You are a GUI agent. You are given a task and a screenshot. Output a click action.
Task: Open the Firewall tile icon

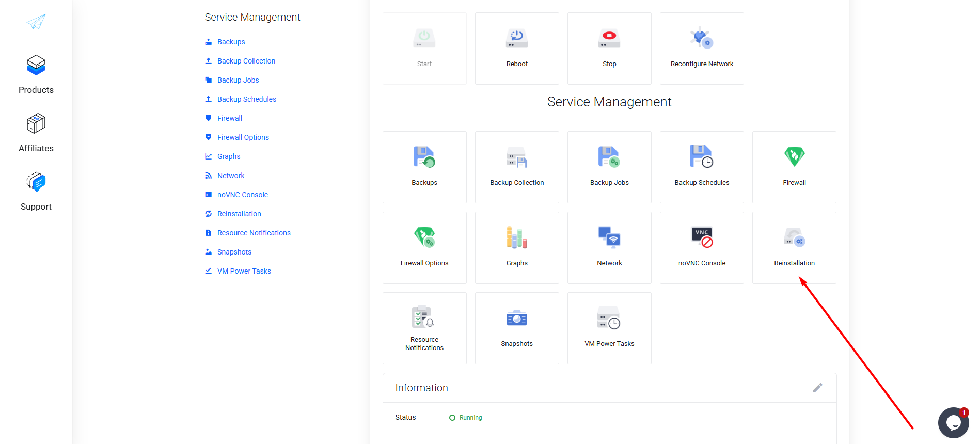[x=794, y=157]
